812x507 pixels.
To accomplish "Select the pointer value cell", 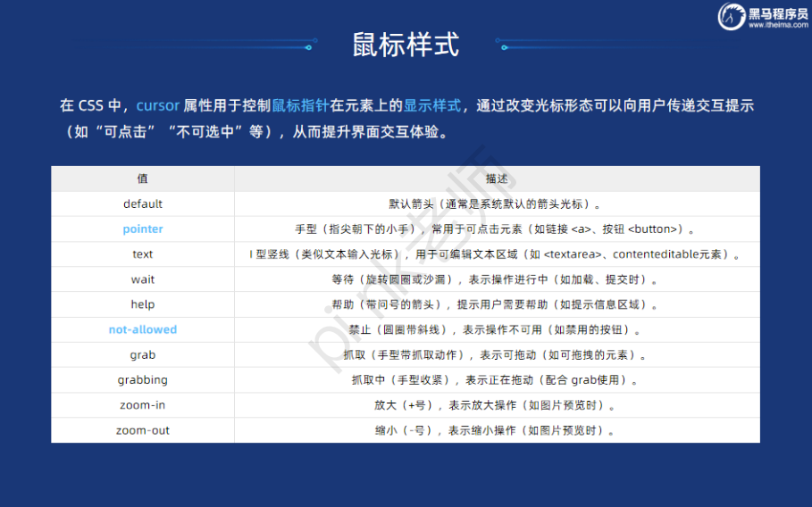I will [142, 229].
